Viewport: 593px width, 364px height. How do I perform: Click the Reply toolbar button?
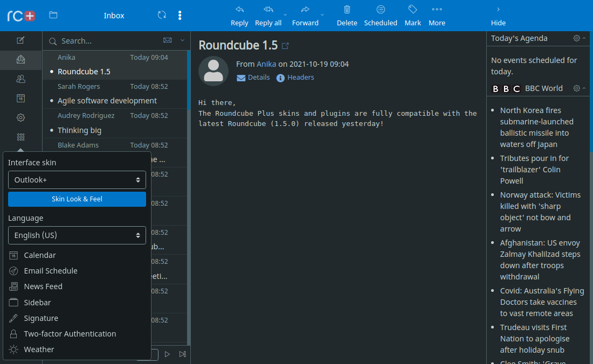tap(239, 16)
